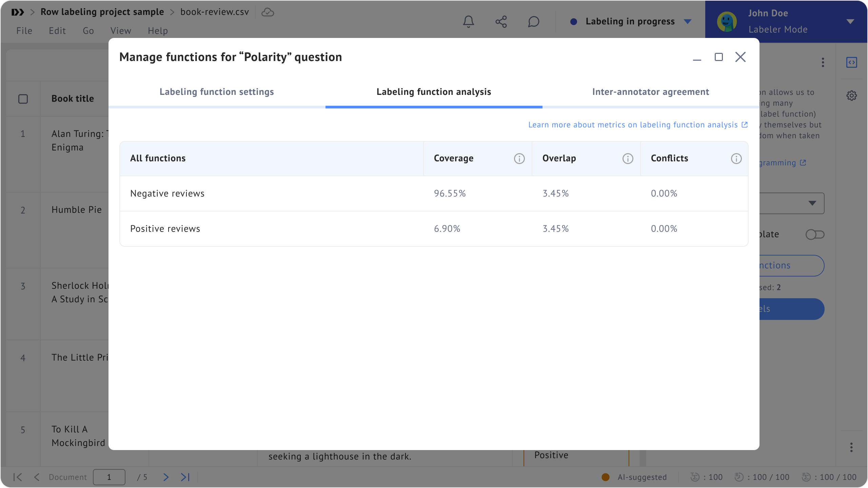Image resolution: width=868 pixels, height=488 pixels.
Task: Click the settings gear icon in sidebar
Action: [x=851, y=96]
